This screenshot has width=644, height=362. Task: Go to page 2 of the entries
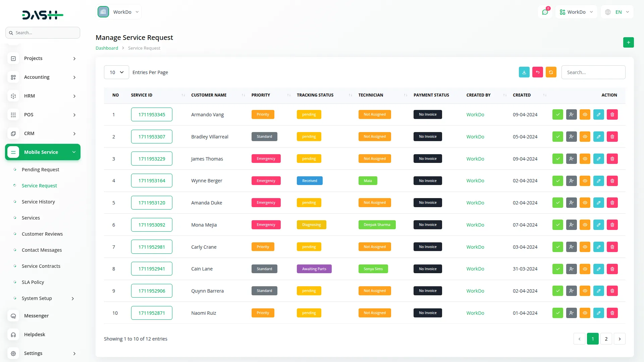coord(606,339)
